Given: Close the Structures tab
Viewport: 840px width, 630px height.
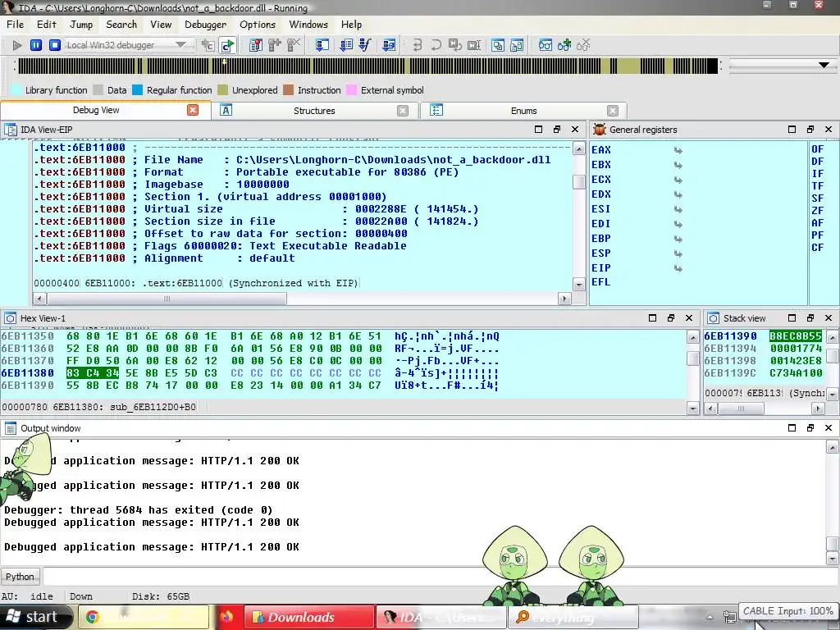Looking at the screenshot, I should point(403,111).
